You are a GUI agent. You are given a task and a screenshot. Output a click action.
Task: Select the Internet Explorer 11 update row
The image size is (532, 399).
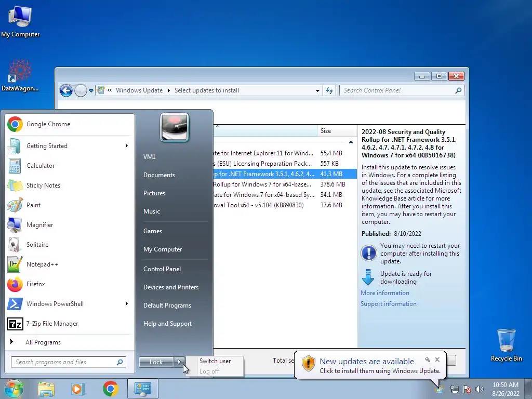coord(285,153)
